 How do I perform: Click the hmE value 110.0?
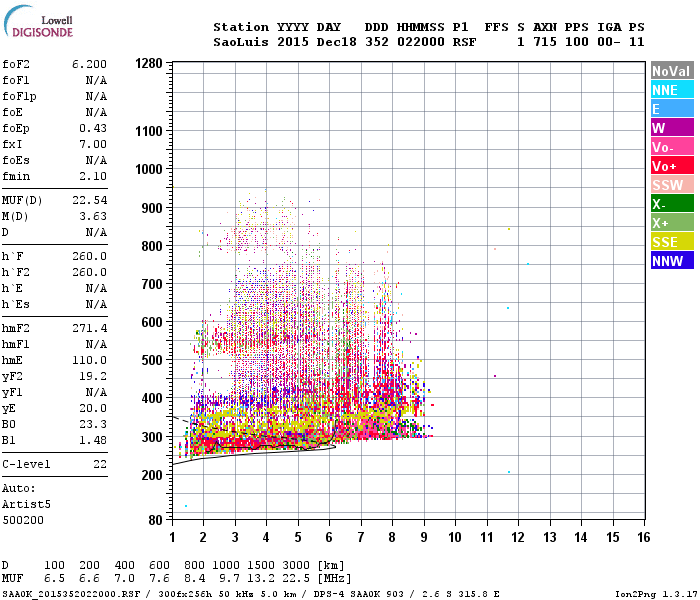coord(89,360)
